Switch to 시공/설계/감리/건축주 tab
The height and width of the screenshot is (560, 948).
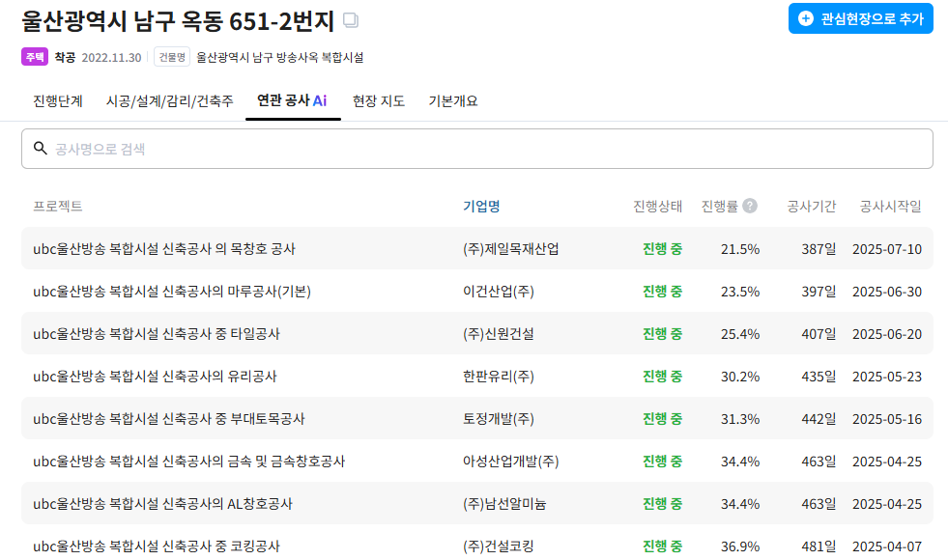pyautogui.click(x=169, y=101)
